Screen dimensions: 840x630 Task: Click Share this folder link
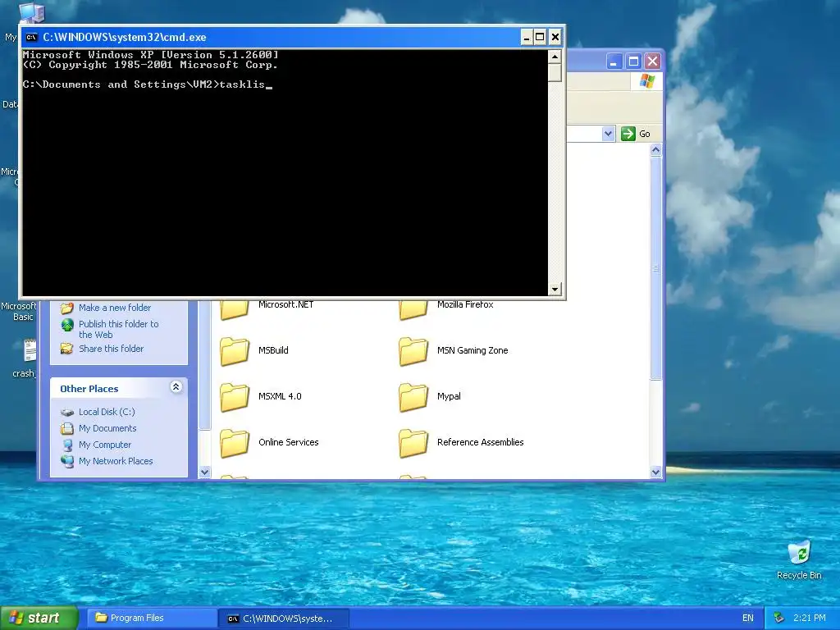pyautogui.click(x=112, y=349)
